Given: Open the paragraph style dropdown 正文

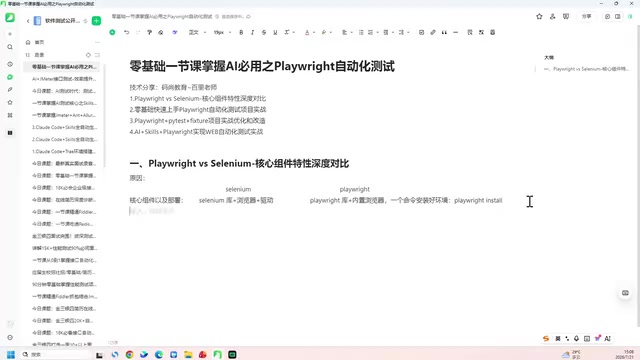Looking at the screenshot, I should coord(197,32).
